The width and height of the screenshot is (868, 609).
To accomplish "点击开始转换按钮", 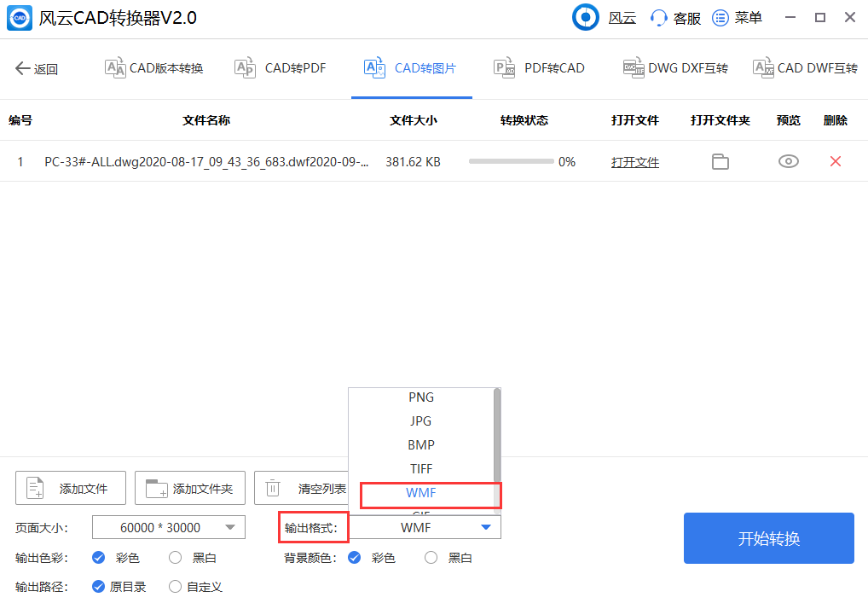I will click(x=768, y=538).
